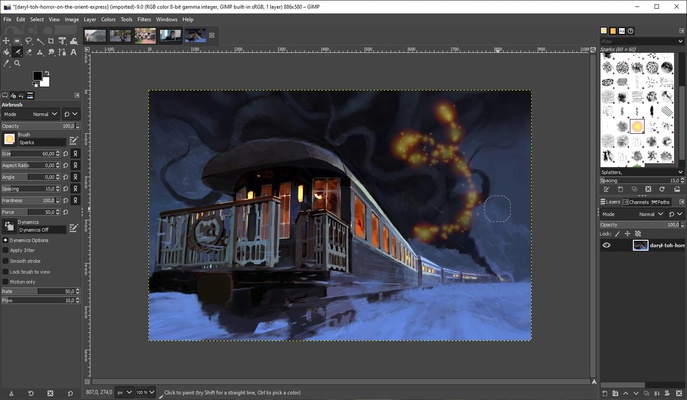Hide the daryl-toh-horror layer via eye icon
This screenshot has width=687, height=400.
[x=606, y=245]
